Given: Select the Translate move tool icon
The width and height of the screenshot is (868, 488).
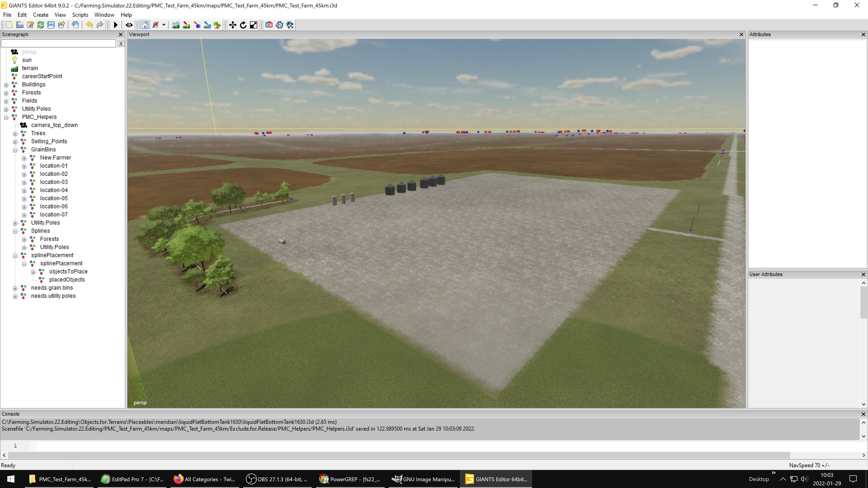Looking at the screenshot, I should pos(233,25).
